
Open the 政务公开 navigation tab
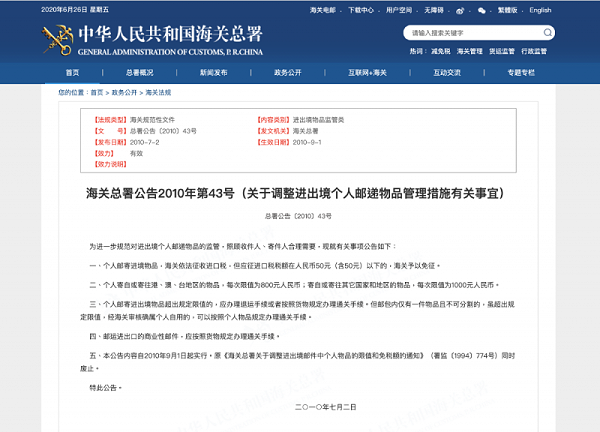(288, 73)
